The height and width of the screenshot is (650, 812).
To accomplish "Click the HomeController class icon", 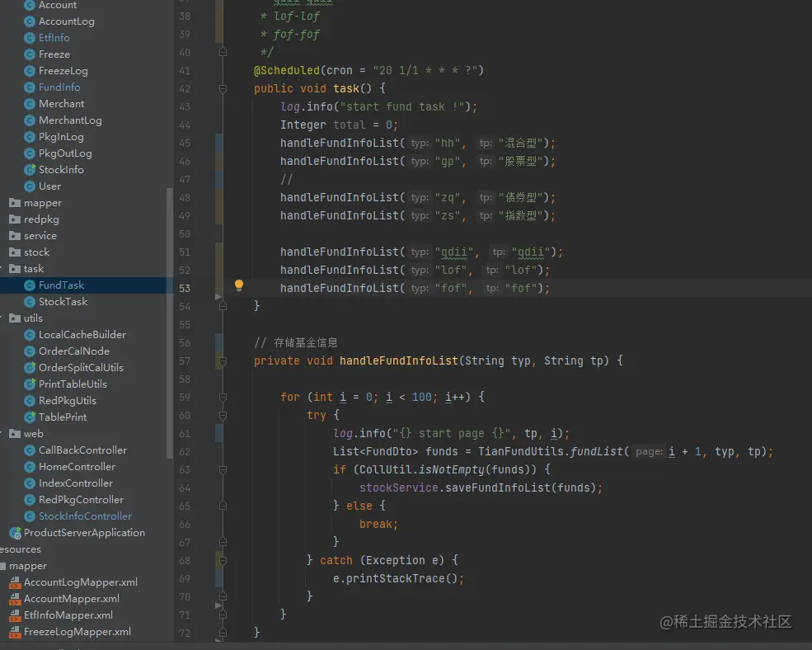I will click(x=30, y=467).
